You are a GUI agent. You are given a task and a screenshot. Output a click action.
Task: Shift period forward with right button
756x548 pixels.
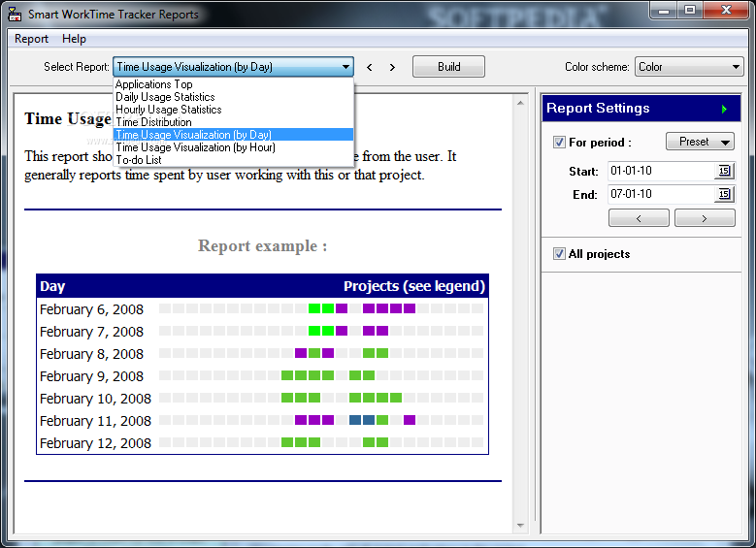pyautogui.click(x=705, y=218)
